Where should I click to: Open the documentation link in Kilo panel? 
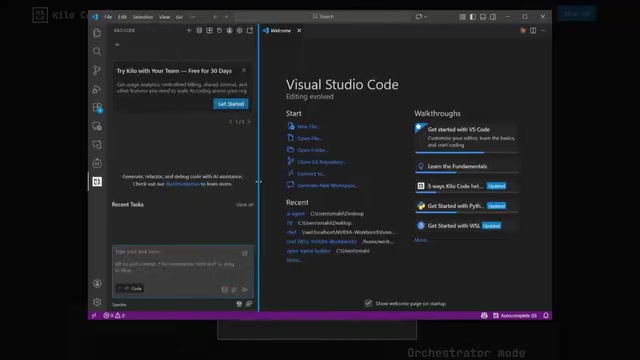(183, 184)
